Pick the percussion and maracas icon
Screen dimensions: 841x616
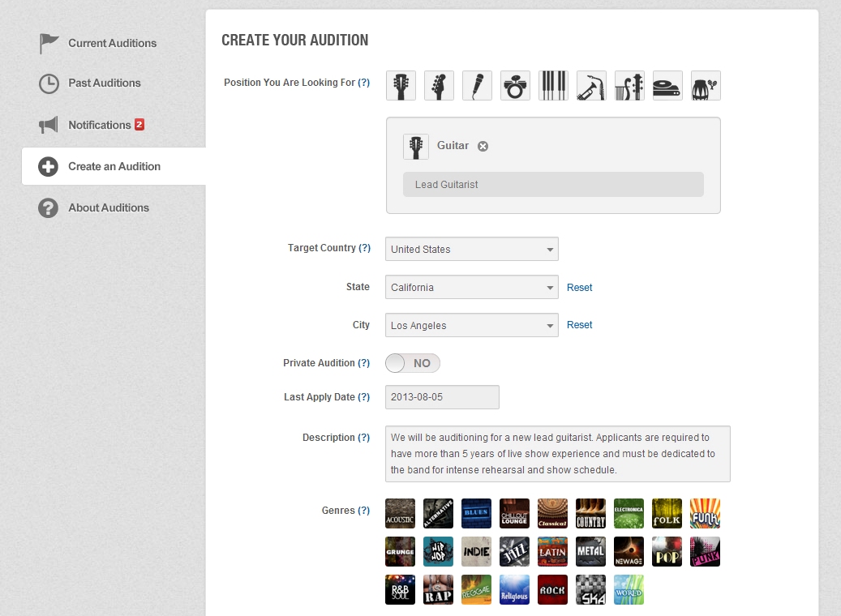click(706, 85)
